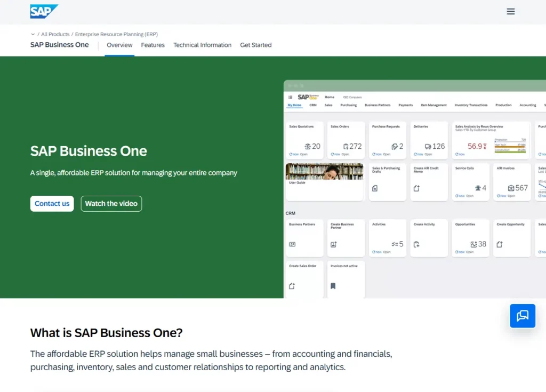This screenshot has width=546, height=392.
Task: Open the hamburger menu icon top right
Action: point(511,11)
